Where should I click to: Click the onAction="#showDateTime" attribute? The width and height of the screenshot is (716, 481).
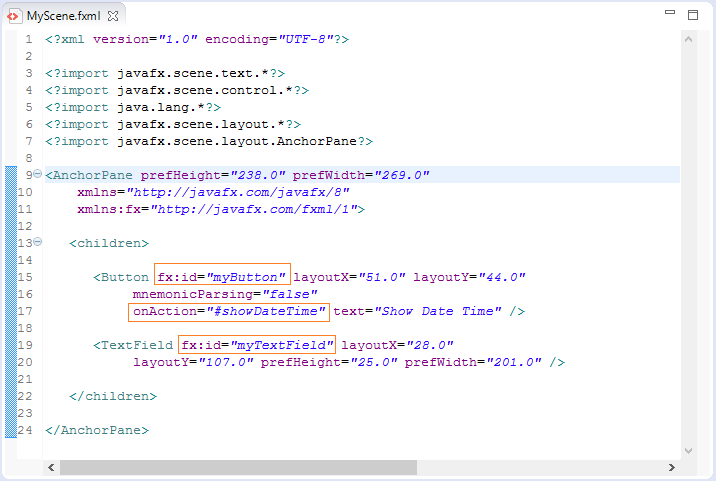click(x=229, y=312)
